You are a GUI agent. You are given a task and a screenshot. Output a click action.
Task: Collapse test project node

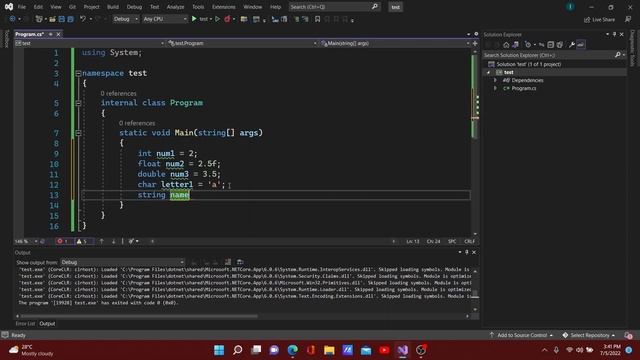point(489,72)
